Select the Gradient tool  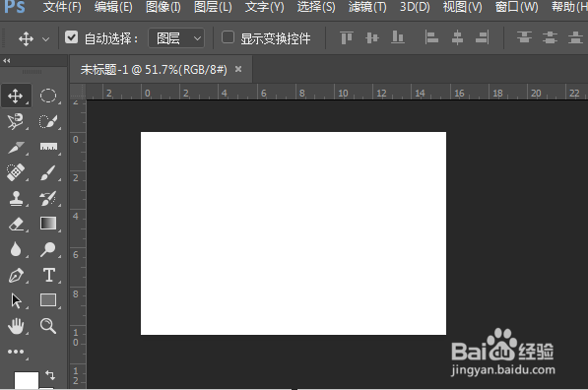point(48,224)
